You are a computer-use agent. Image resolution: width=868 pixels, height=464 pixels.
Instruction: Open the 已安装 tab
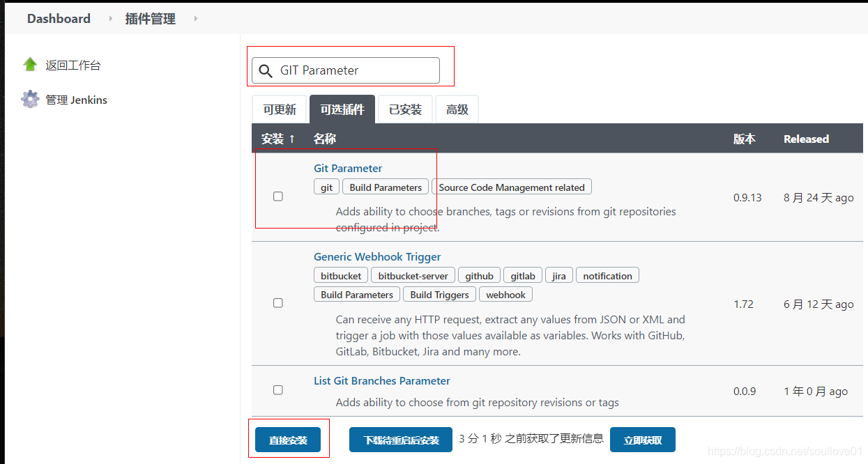pos(405,109)
